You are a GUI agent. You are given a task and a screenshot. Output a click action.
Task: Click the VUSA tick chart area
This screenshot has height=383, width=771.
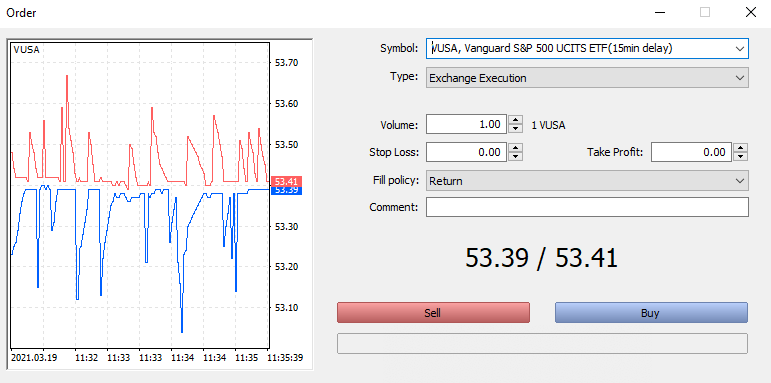(140, 195)
